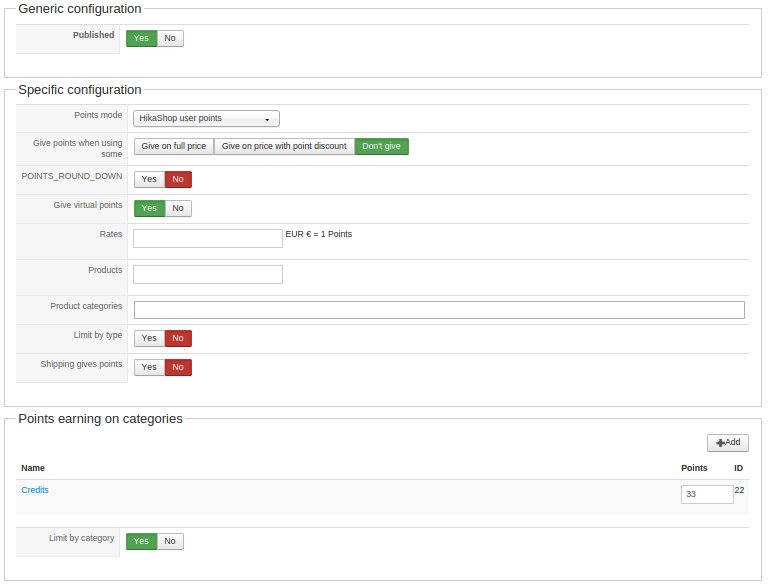This screenshot has height=585, width=770.
Task: Focus the Products input field
Action: pyautogui.click(x=208, y=274)
